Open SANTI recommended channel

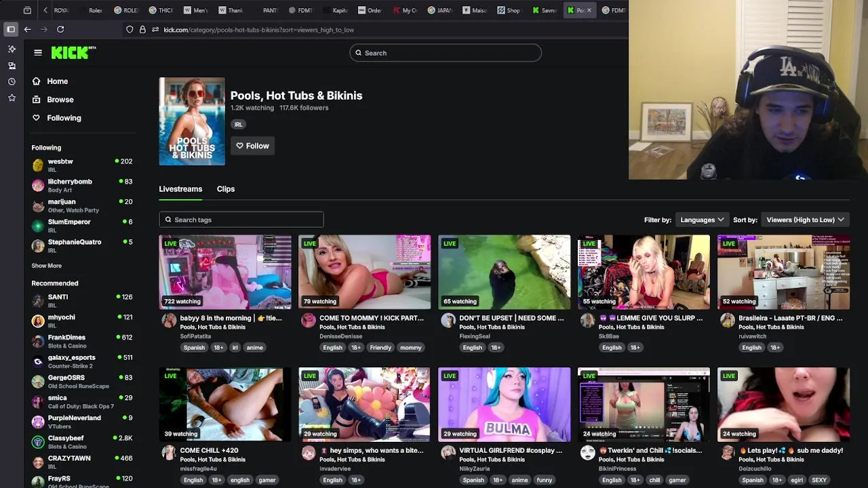coord(81,301)
